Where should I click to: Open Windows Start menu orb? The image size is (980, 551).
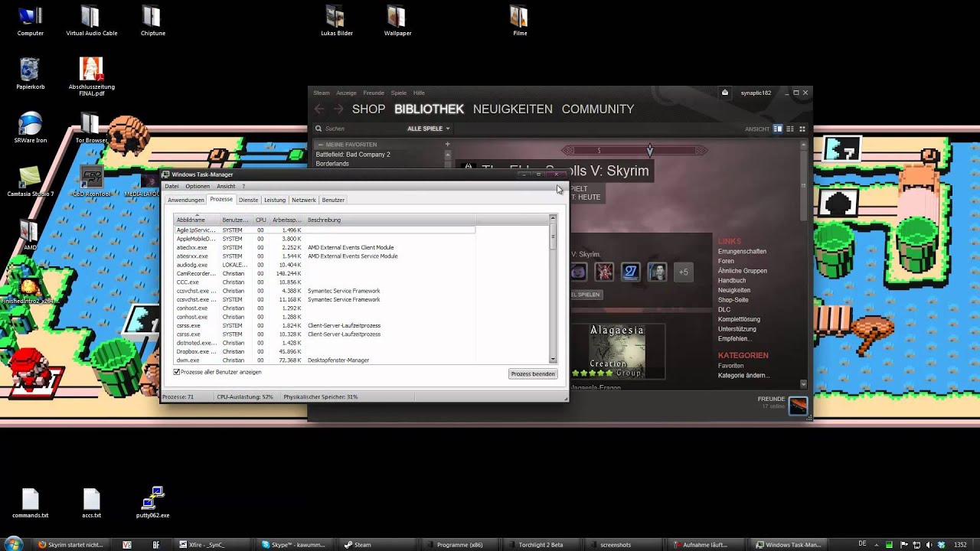13,544
